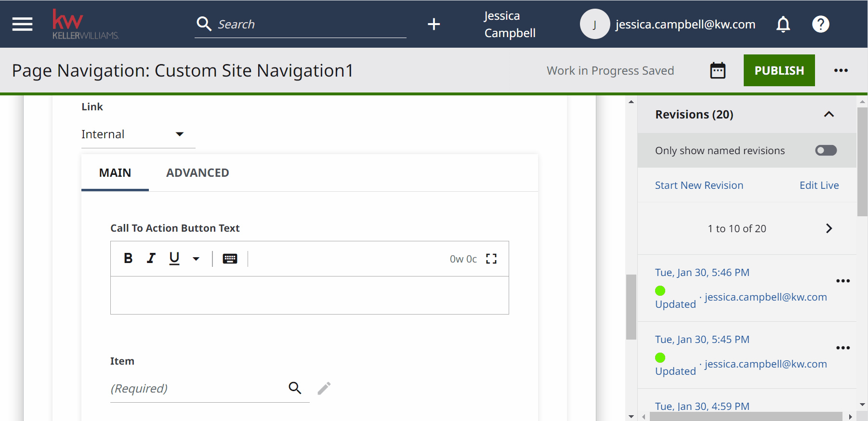Switch to the MAIN tab

pos(115,173)
